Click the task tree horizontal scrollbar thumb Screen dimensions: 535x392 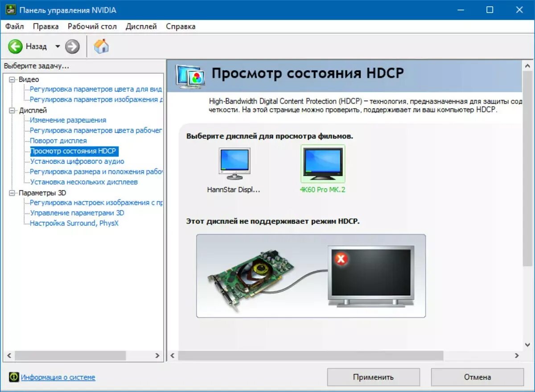pos(70,355)
